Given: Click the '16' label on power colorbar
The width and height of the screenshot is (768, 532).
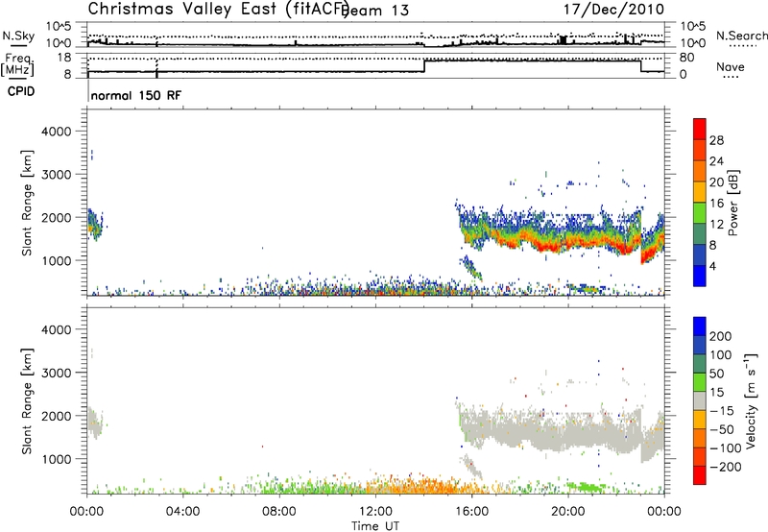Looking at the screenshot, I should [716, 204].
